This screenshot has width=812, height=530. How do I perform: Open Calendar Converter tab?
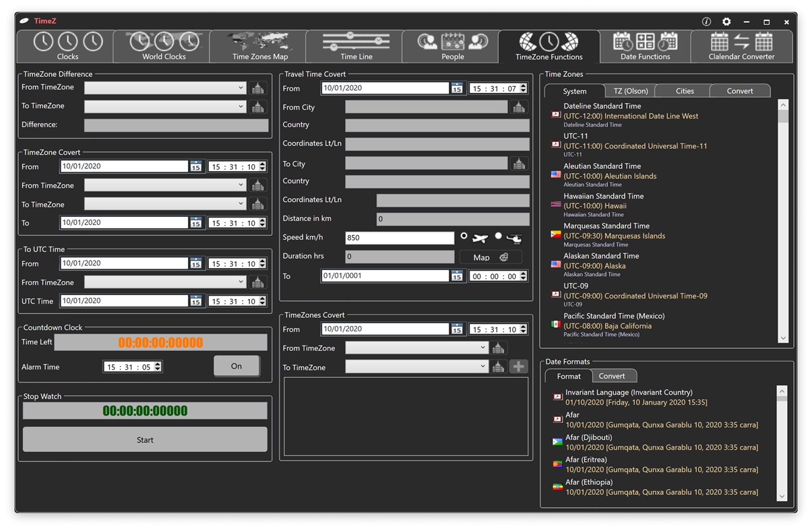pos(741,46)
